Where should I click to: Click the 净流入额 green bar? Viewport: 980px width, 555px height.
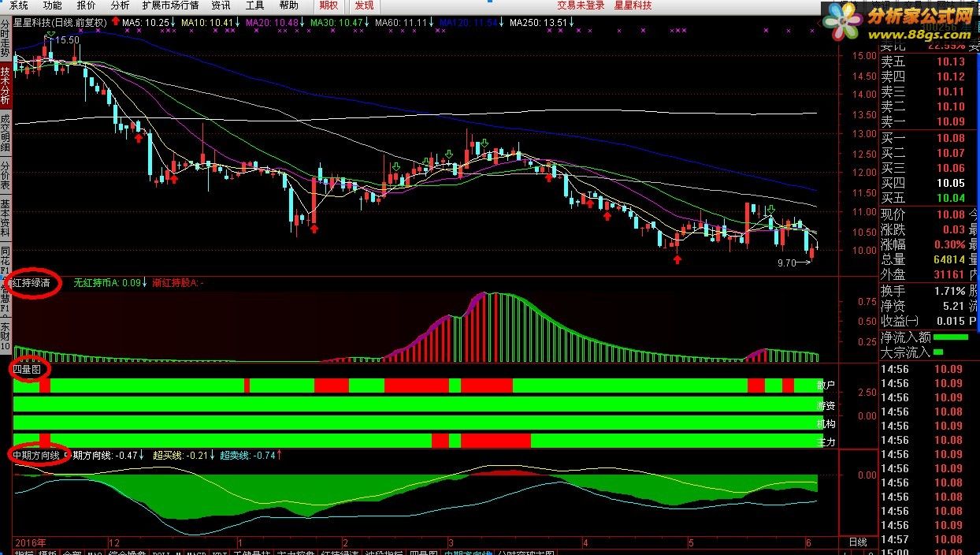pyautogui.click(x=952, y=337)
